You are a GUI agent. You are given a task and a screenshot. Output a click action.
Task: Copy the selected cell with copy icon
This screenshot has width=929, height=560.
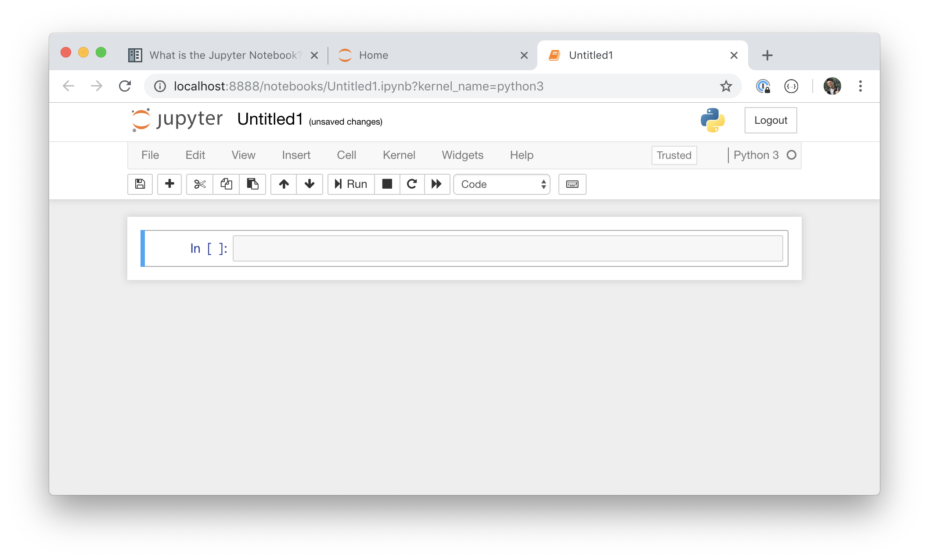(x=226, y=184)
